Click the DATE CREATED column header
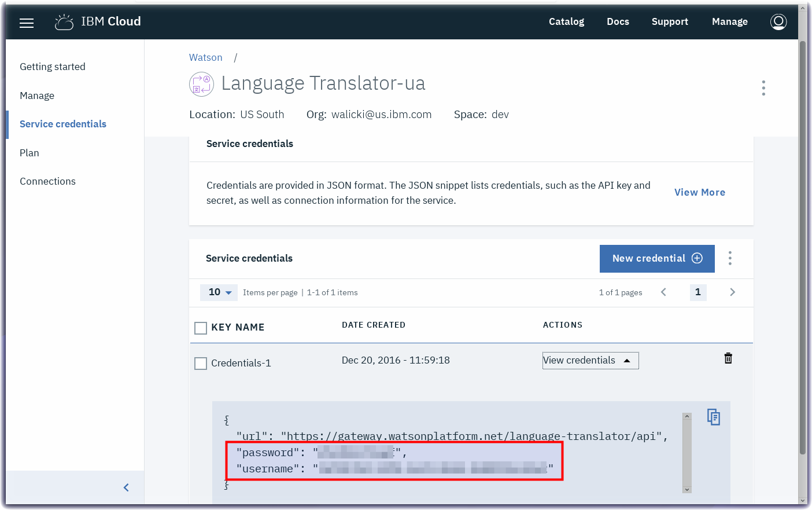The image size is (812, 510). 374,325
